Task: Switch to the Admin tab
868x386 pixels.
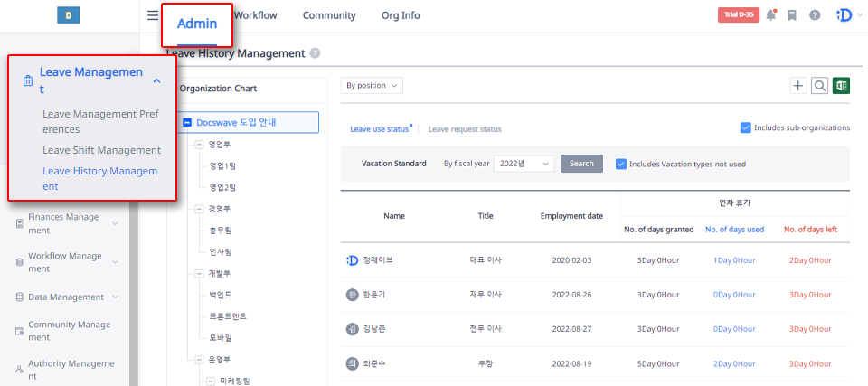Action: tap(197, 24)
